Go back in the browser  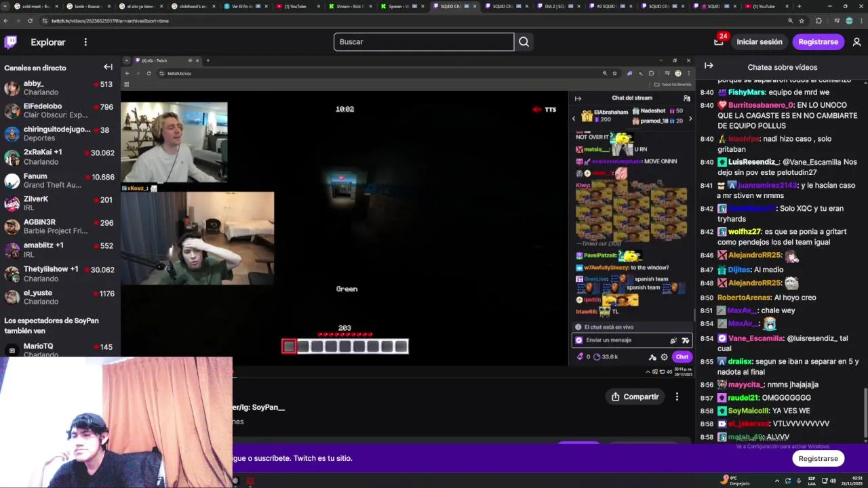[6, 21]
